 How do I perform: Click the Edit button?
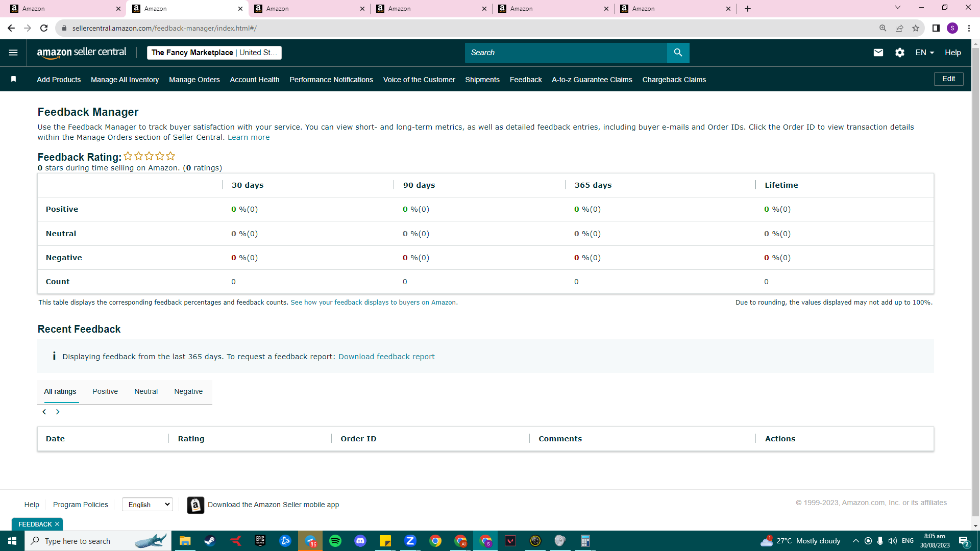click(948, 79)
